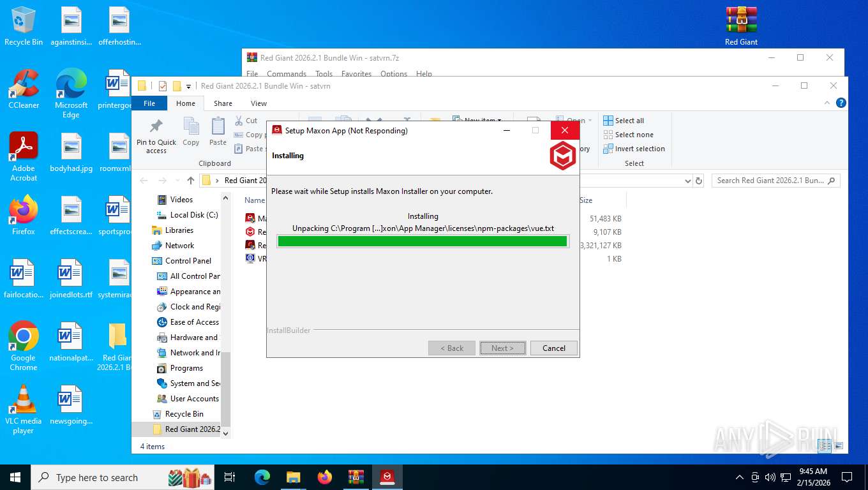The width and height of the screenshot is (868, 490).
Task: Open nationalpat Word document on desktop
Action: (x=71, y=343)
